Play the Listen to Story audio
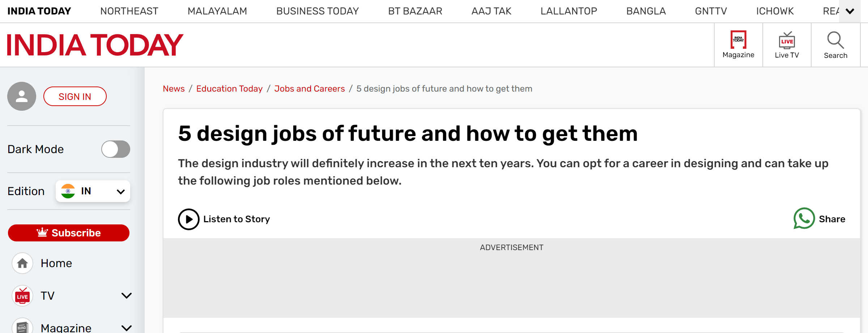This screenshot has height=333, width=868. pyautogui.click(x=188, y=219)
